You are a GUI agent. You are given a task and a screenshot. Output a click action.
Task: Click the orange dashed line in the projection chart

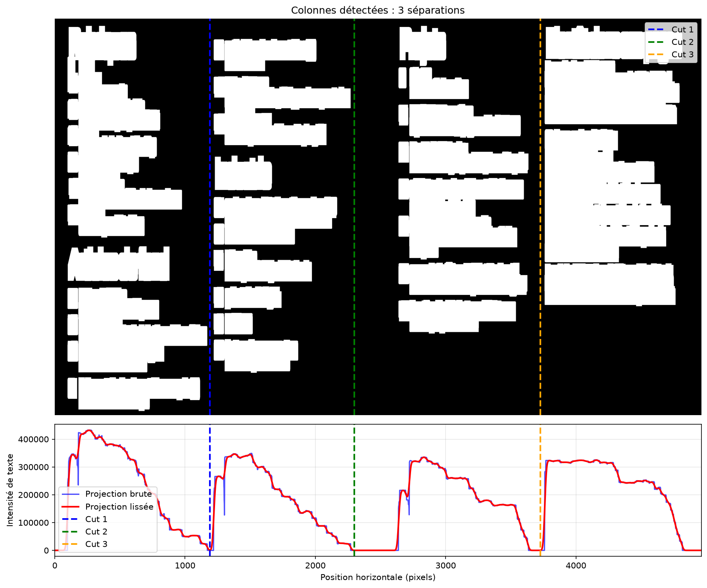click(x=540, y=490)
